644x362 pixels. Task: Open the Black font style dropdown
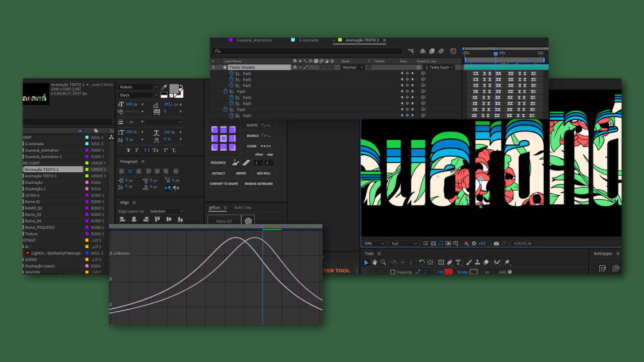click(x=138, y=95)
